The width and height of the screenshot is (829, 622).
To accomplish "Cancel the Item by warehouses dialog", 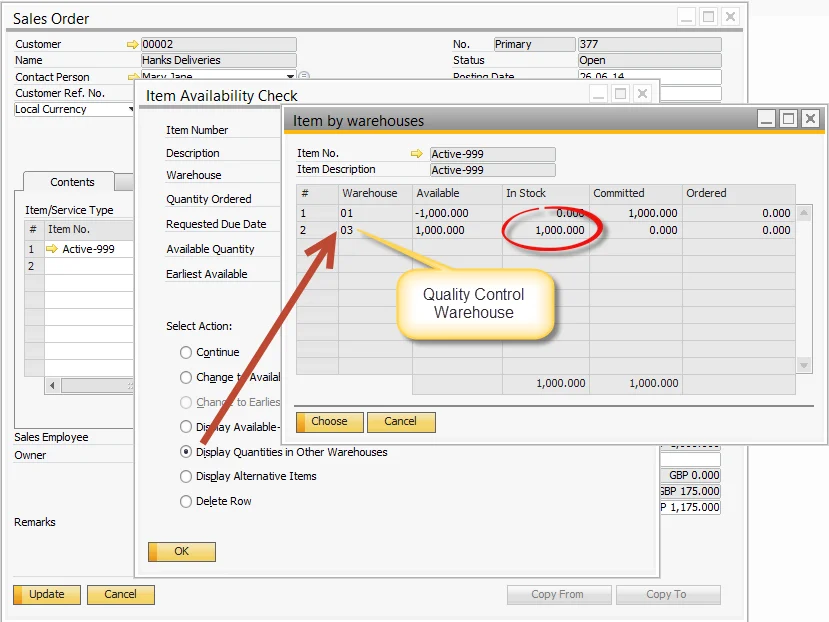I will click(x=401, y=422).
